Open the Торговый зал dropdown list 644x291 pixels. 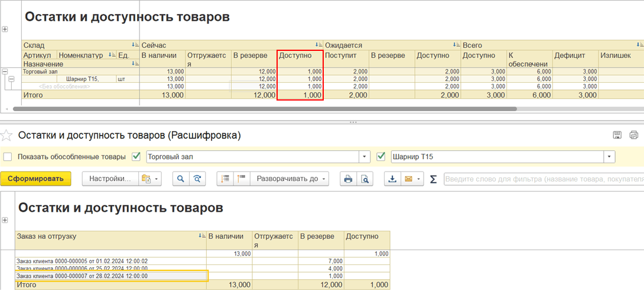tap(365, 157)
